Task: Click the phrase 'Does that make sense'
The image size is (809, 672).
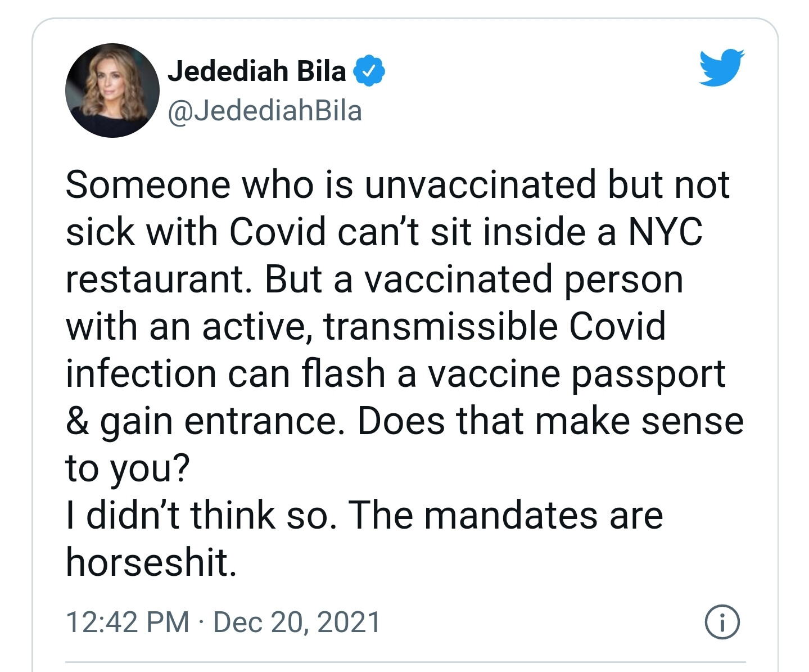Action: (x=550, y=421)
